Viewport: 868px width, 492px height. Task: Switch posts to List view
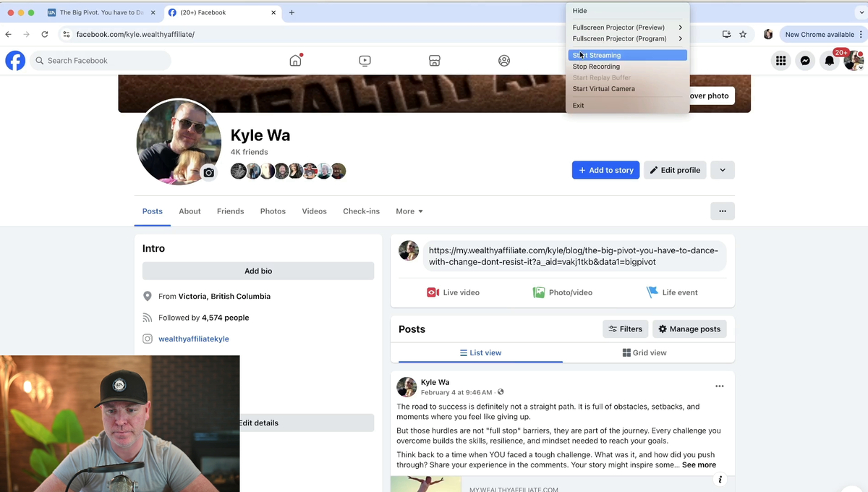[x=480, y=353]
